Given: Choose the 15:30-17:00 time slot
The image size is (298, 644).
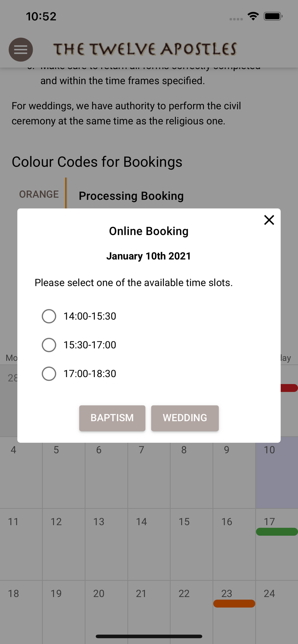Looking at the screenshot, I should 49,345.
